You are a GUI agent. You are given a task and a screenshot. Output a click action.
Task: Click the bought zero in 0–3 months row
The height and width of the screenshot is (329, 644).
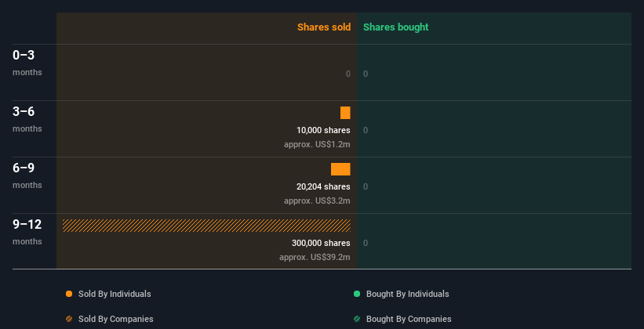tap(366, 74)
